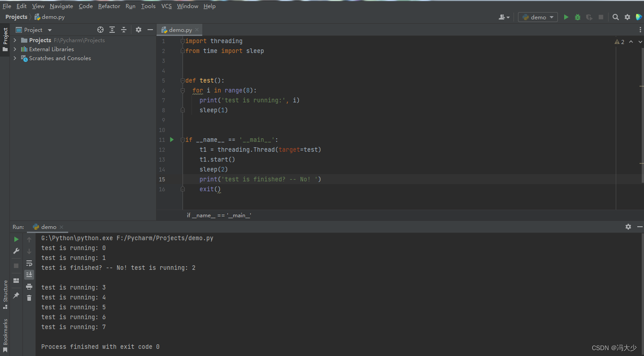Toggle the Project tool window side tab

pyautogui.click(x=5, y=40)
